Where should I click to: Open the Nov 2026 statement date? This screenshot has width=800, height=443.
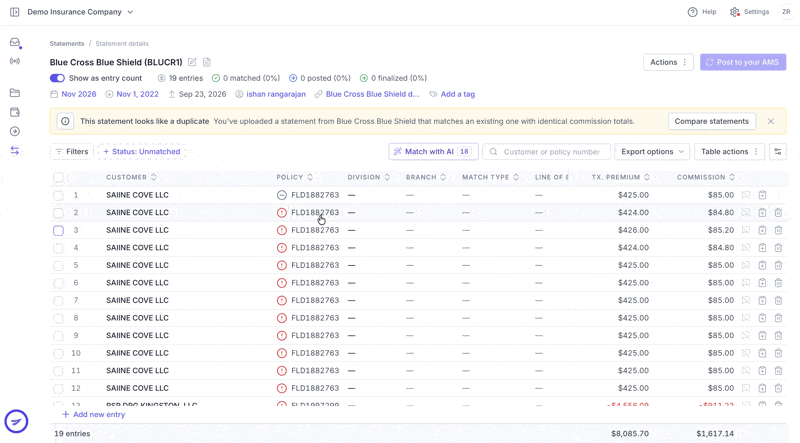(x=79, y=94)
